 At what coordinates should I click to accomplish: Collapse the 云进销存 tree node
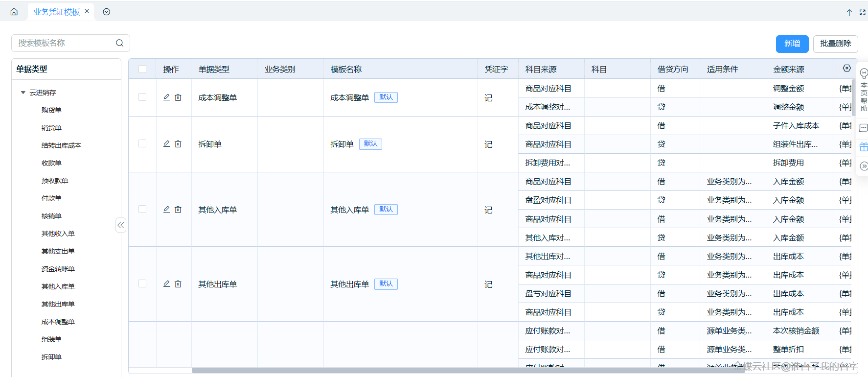[23, 93]
